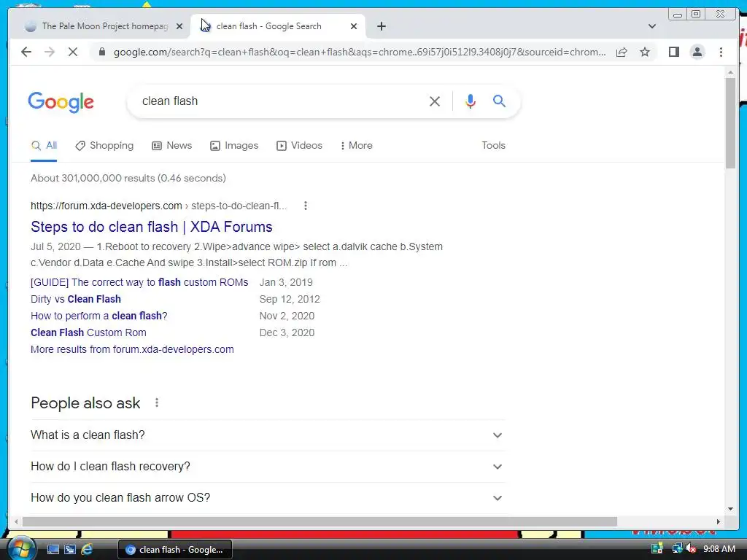Click Show Desktop quick launch icon

pos(53,550)
